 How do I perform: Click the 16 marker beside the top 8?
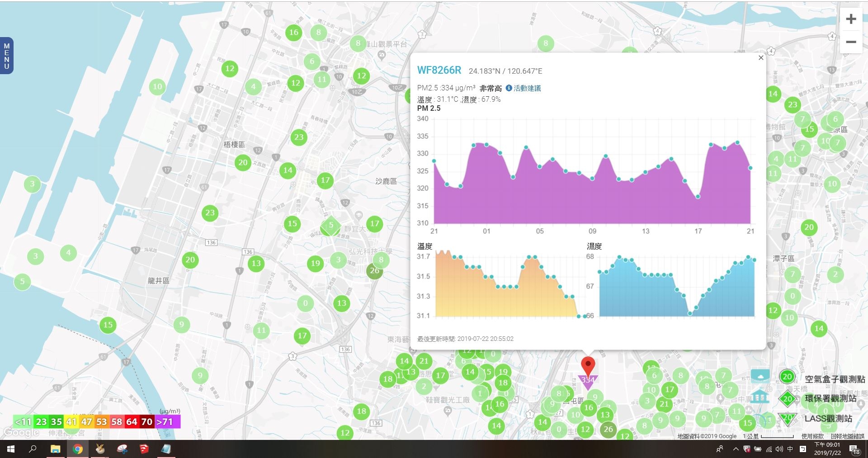tap(294, 32)
